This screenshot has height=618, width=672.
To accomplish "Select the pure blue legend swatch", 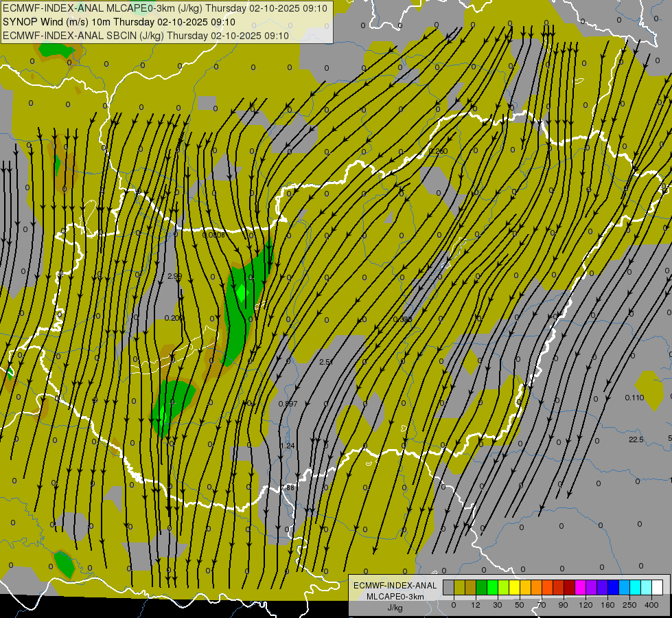I will 614,587.
